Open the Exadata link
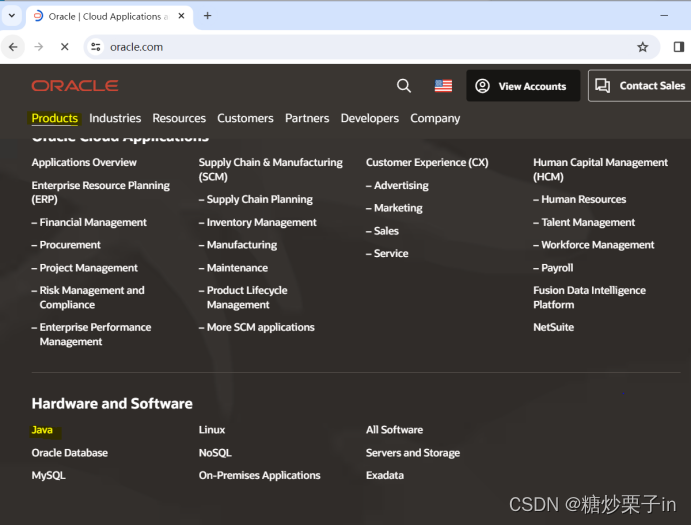The width and height of the screenshot is (692, 525). point(385,475)
